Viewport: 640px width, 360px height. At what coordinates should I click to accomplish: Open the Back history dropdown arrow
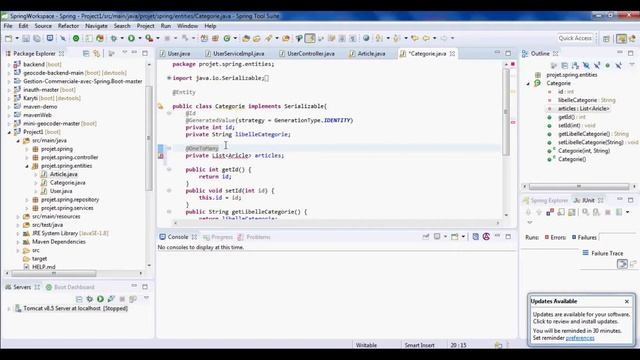point(434,38)
